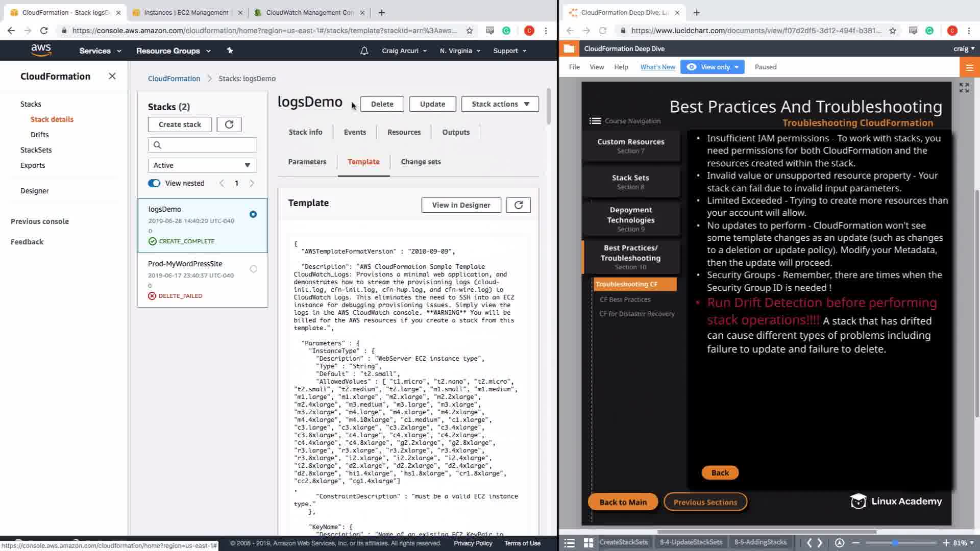Open the Stack actions dropdown
980x551 pixels.
[500, 104]
